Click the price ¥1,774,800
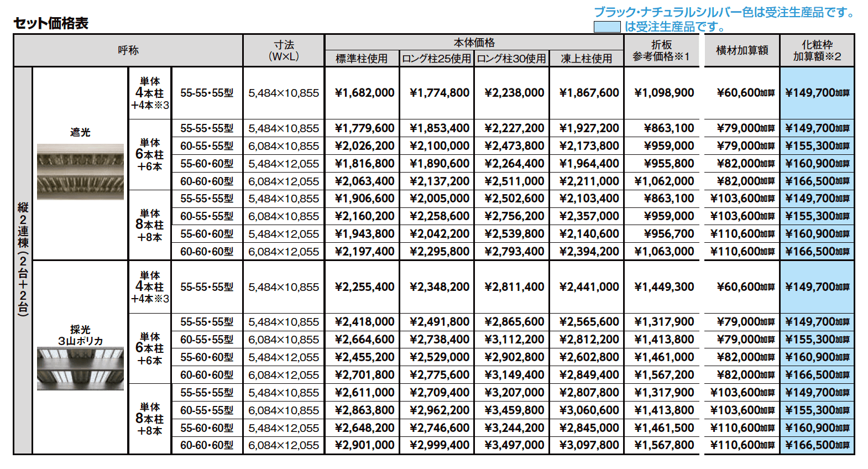This screenshot has height=469, width=868. tap(440, 93)
